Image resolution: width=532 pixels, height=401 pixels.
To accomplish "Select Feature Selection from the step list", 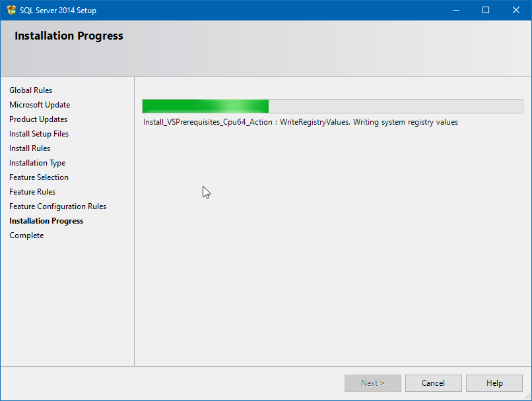I will click(x=38, y=177).
